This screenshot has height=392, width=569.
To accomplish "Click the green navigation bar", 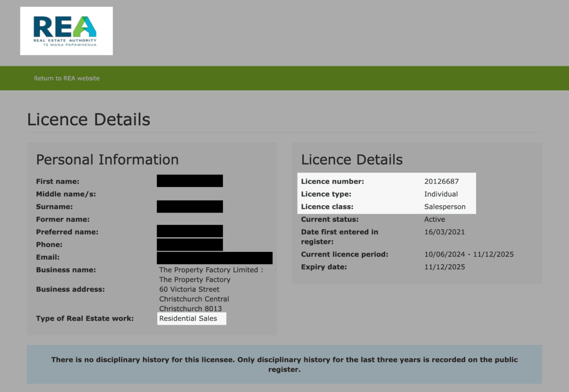I will (x=284, y=78).
